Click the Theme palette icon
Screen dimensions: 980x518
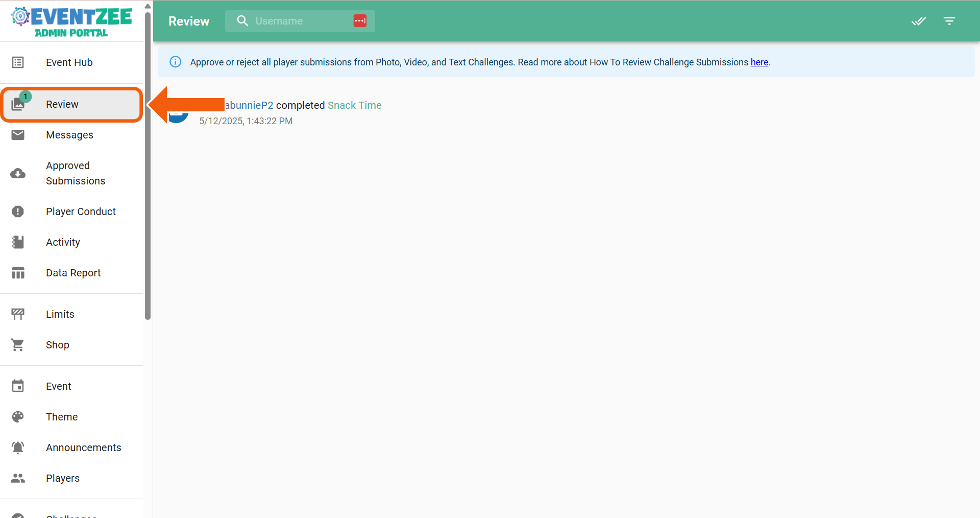coord(18,417)
